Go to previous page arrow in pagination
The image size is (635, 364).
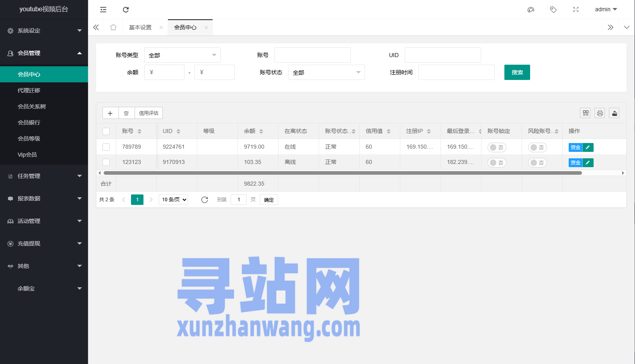tap(124, 200)
